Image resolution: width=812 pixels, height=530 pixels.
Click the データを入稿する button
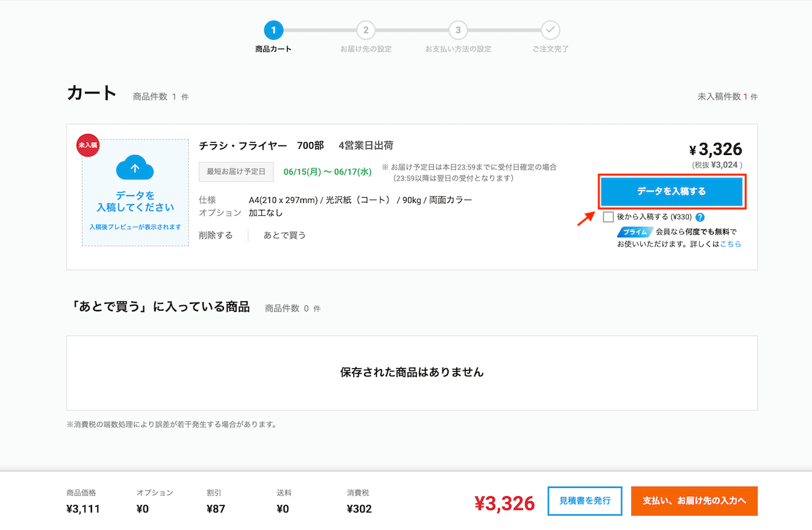671,192
